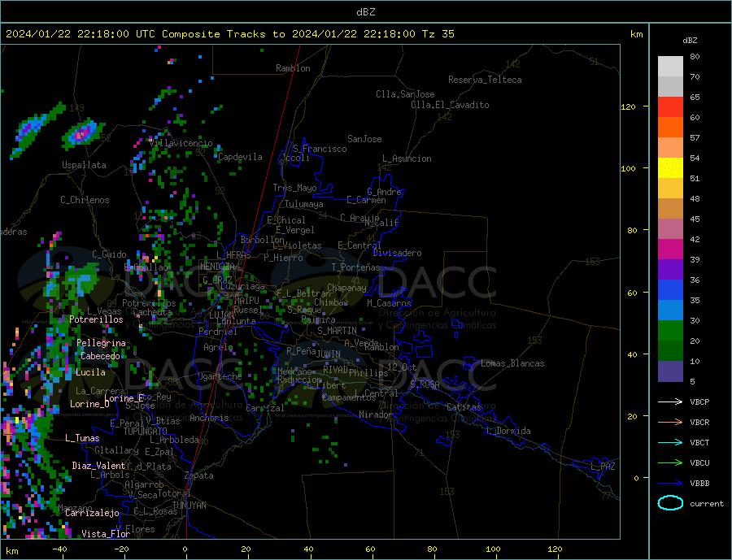The height and width of the screenshot is (560, 732).
Task: Click the 100 tick on vertical km axis
Action: click(x=628, y=168)
